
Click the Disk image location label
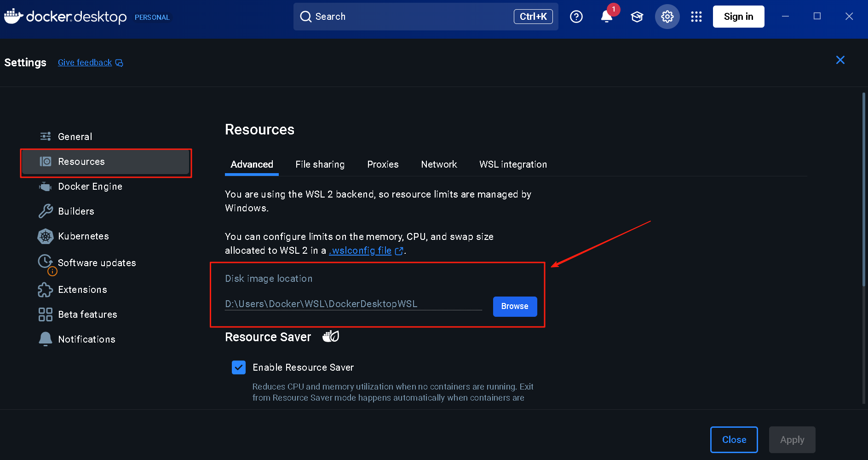(269, 279)
